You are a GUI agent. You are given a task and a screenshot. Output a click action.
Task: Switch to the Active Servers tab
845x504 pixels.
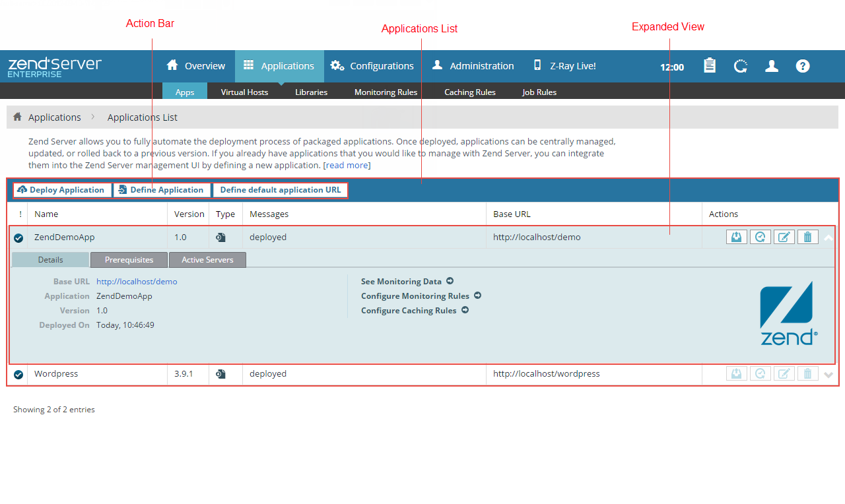pos(207,260)
